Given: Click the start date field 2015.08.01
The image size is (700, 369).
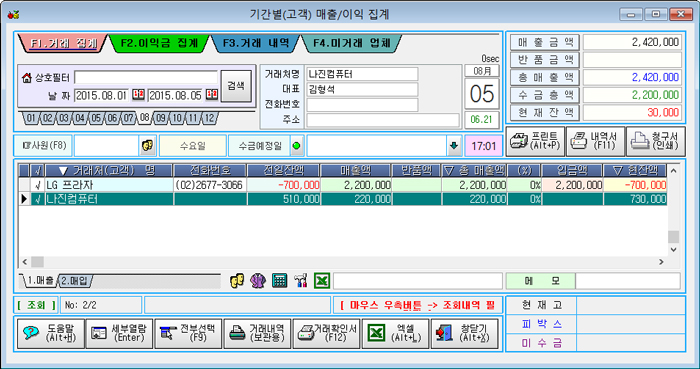Looking at the screenshot, I should (102, 95).
